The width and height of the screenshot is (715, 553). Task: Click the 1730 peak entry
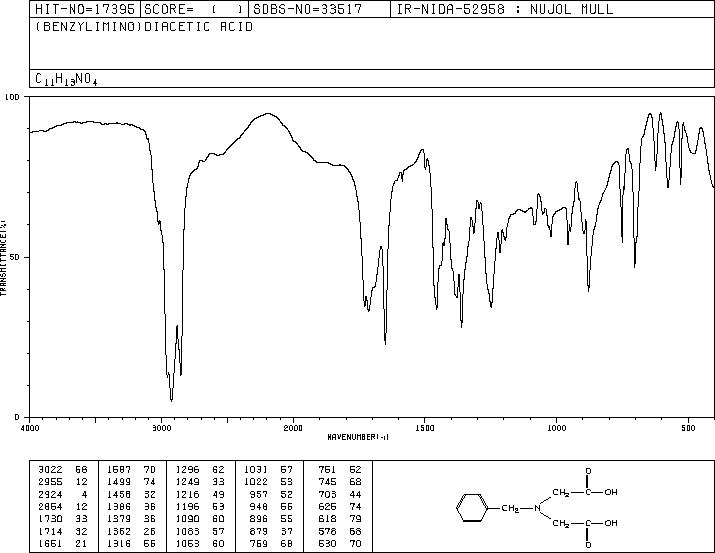point(62,519)
